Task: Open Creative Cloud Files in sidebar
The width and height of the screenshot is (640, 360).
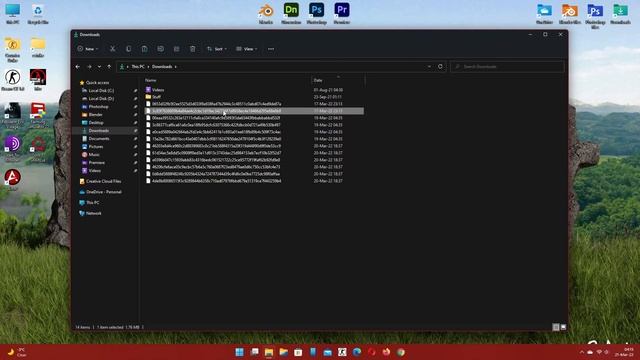Action: (x=103, y=181)
